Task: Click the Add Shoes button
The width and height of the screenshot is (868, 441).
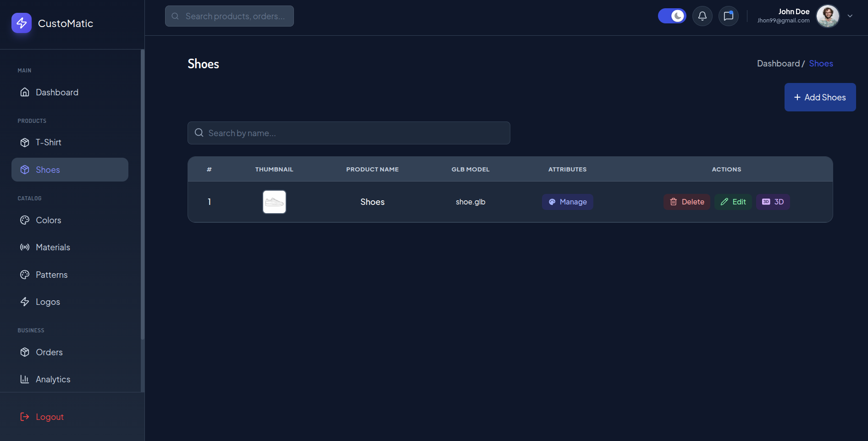Action: [820, 97]
